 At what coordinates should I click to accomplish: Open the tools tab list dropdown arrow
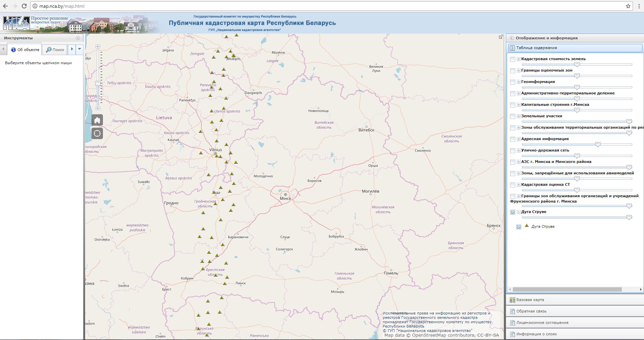tap(80, 49)
